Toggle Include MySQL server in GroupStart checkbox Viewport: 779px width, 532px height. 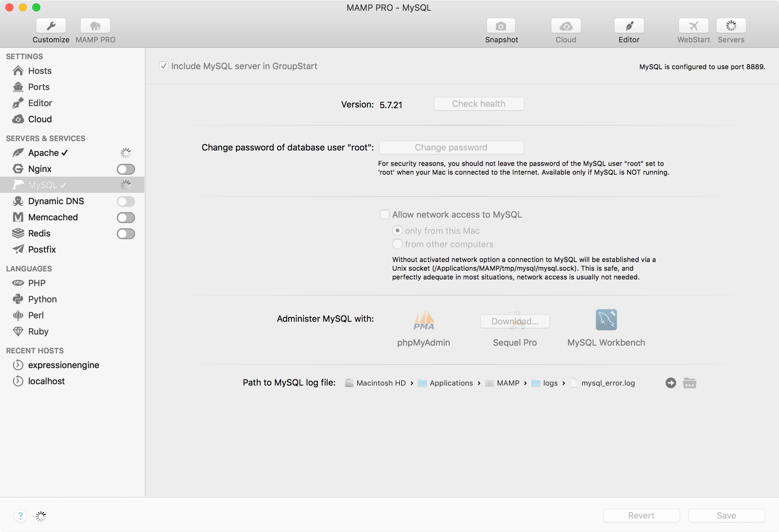(164, 66)
